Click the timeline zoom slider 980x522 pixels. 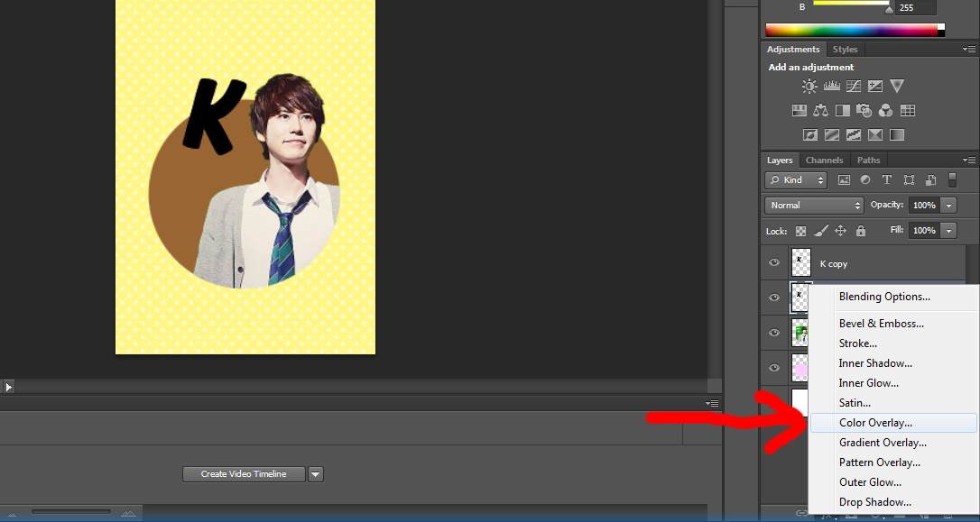pyautogui.click(x=70, y=513)
